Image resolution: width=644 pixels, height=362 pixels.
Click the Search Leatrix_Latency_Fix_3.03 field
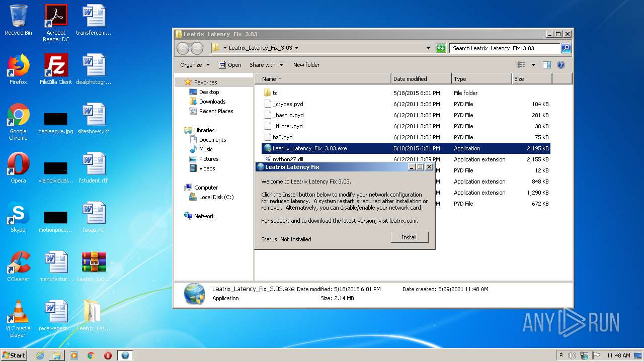[x=505, y=48]
